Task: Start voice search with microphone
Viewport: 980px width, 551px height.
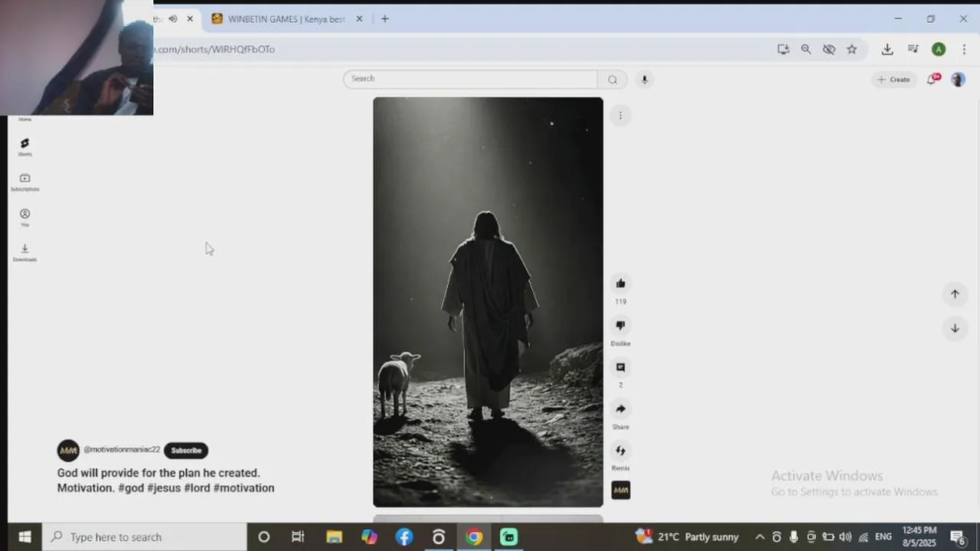Action: [x=645, y=80]
